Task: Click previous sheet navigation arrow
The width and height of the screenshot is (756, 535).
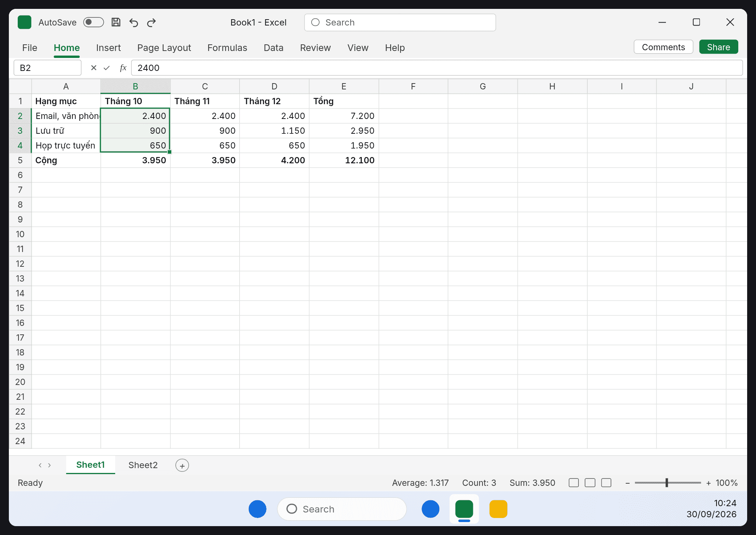Action: pyautogui.click(x=40, y=465)
